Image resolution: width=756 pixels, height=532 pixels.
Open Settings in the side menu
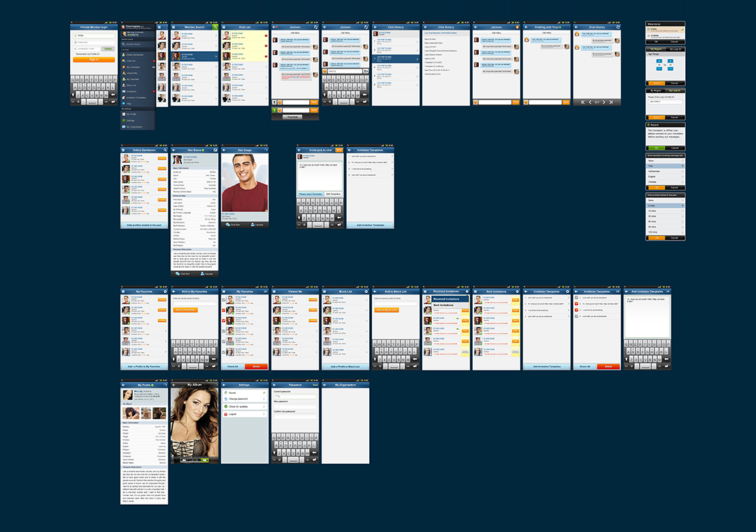pos(138,121)
